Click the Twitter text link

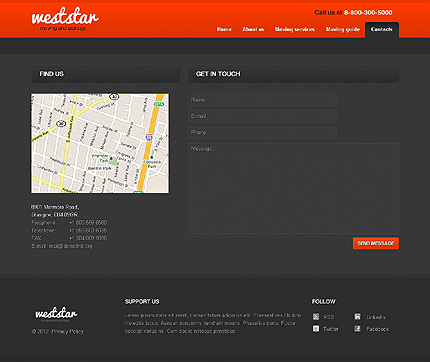tap(331, 329)
